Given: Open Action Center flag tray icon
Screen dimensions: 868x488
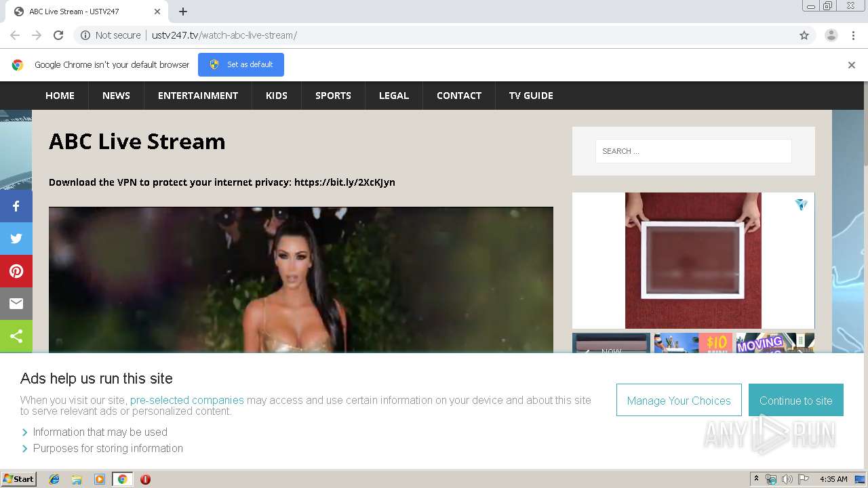Looking at the screenshot, I should coord(804,479).
